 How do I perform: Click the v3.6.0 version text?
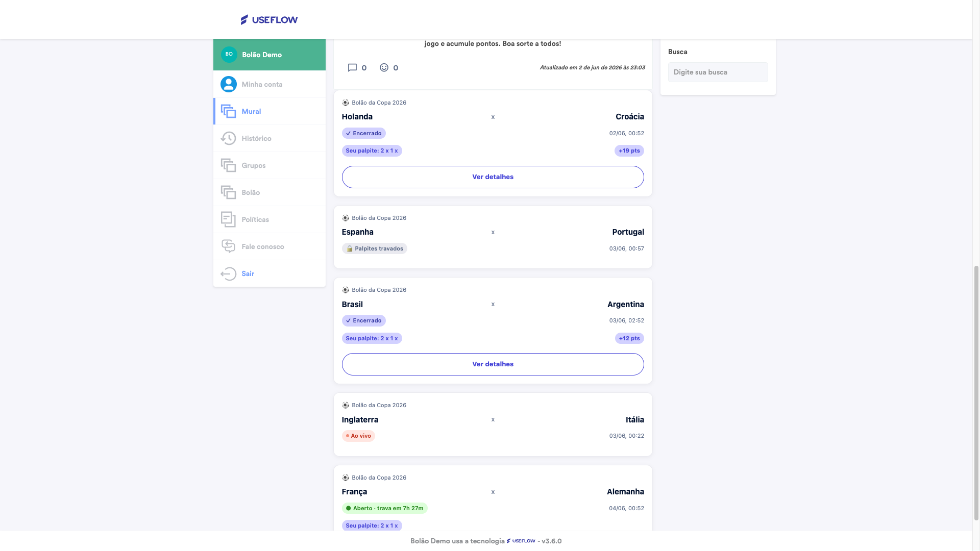pyautogui.click(x=552, y=541)
